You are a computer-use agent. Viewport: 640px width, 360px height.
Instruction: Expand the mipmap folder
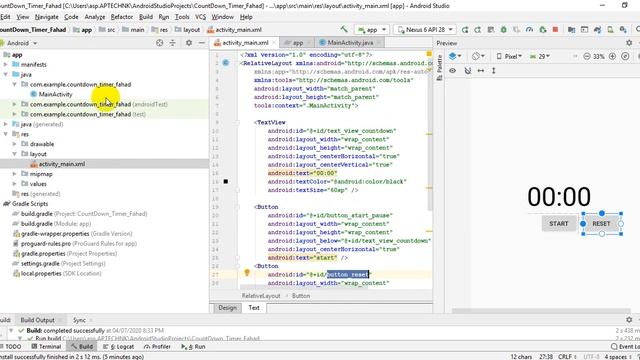pos(15,174)
